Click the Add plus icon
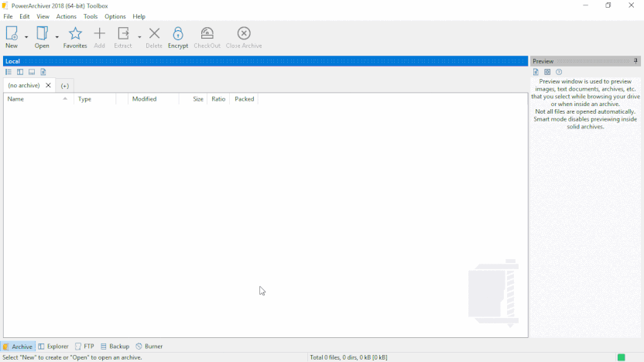The width and height of the screenshot is (644, 362). [x=99, y=37]
